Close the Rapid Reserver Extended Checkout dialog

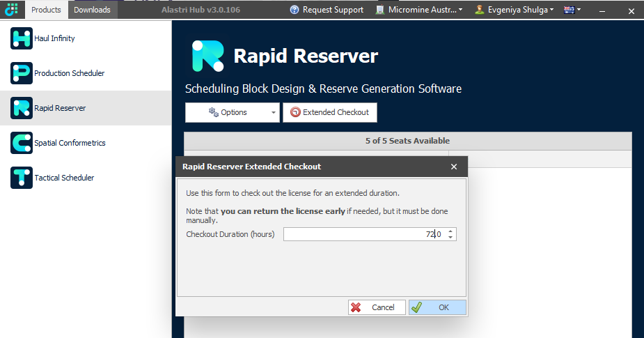point(454,167)
